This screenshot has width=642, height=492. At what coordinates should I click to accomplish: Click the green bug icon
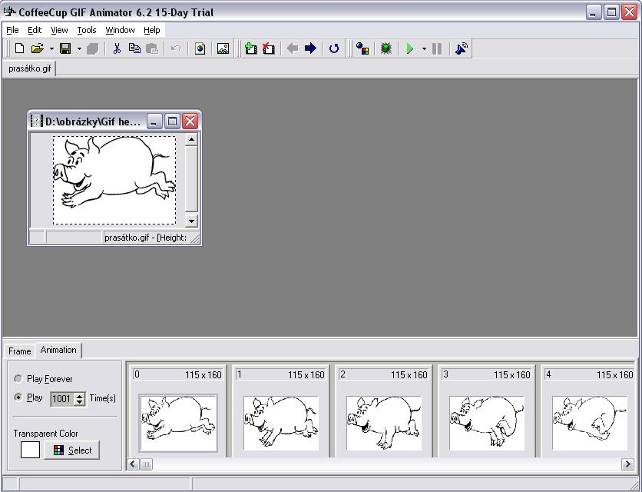pyautogui.click(x=386, y=48)
